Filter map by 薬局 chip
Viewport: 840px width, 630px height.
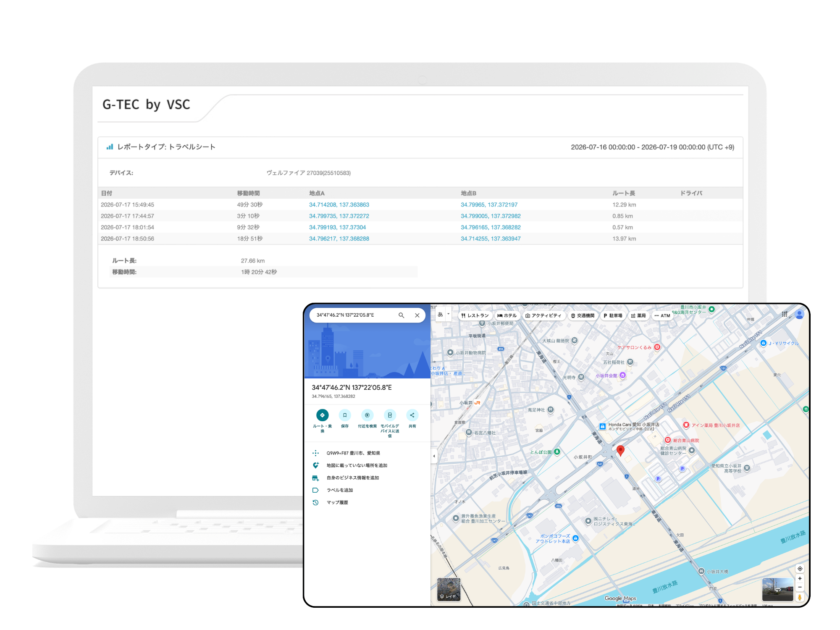click(638, 315)
